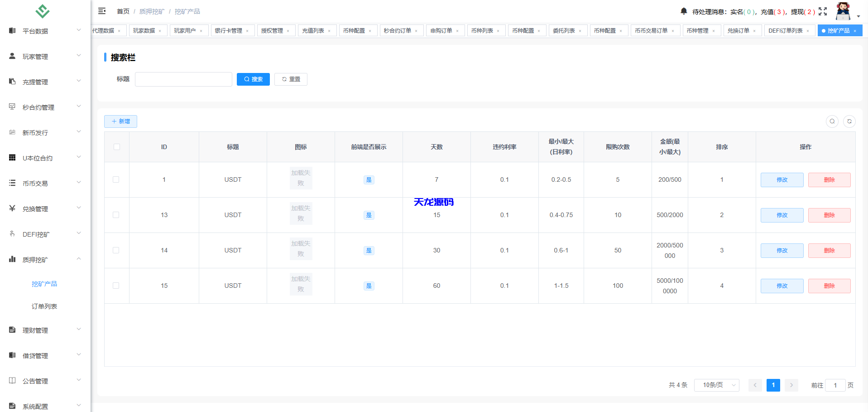The width and height of the screenshot is (868, 412).
Task: Collapse the sidebar using hamburger icon
Action: point(102,11)
